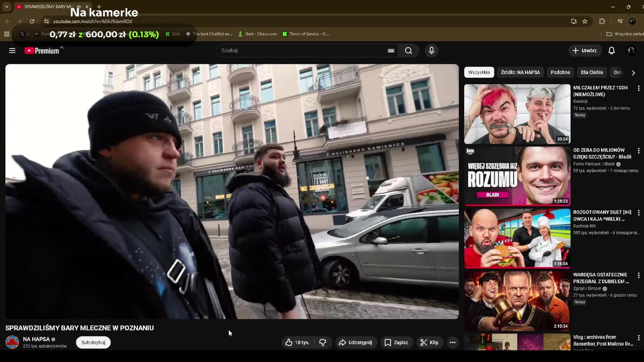
Task: Create a clip with the Klip scissors button
Action: [429, 342]
